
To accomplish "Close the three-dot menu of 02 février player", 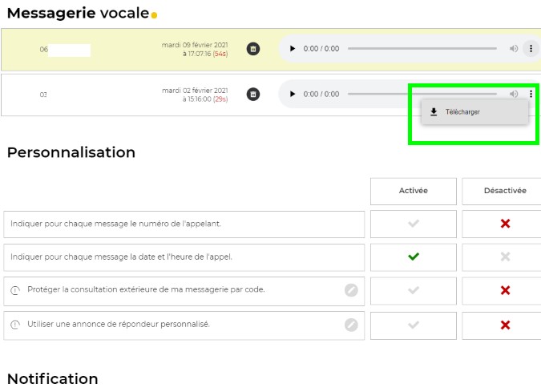I will [x=531, y=94].
